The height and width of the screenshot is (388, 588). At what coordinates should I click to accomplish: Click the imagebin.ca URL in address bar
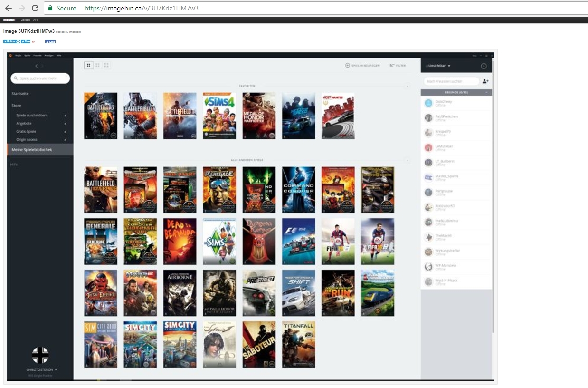pos(142,8)
